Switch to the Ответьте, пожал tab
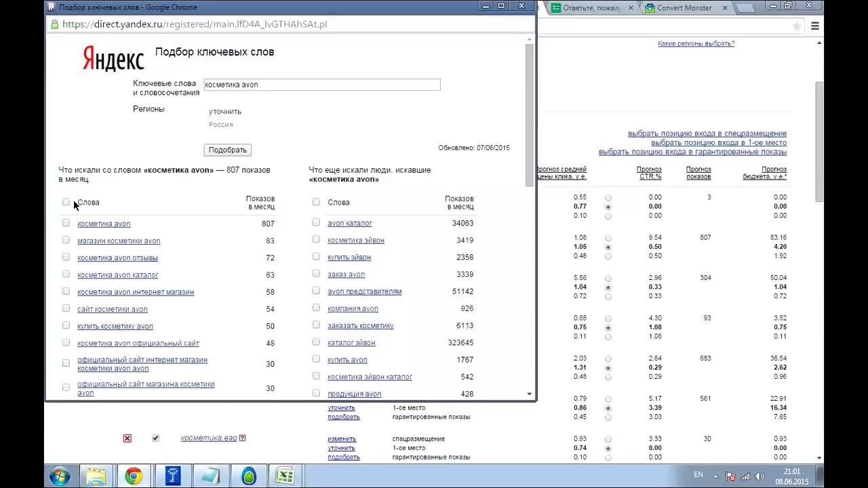Viewport: 868px width, 488px height. [x=591, y=8]
